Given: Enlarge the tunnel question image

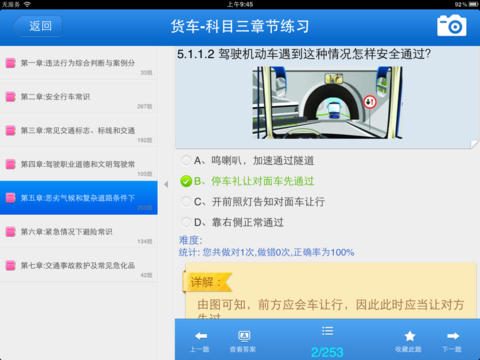Looking at the screenshot, I should point(327,103).
